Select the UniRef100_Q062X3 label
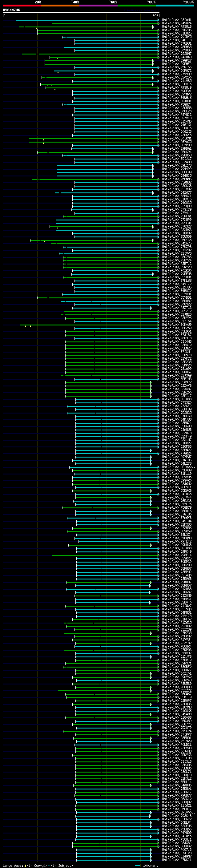 click(x=176, y=131)
